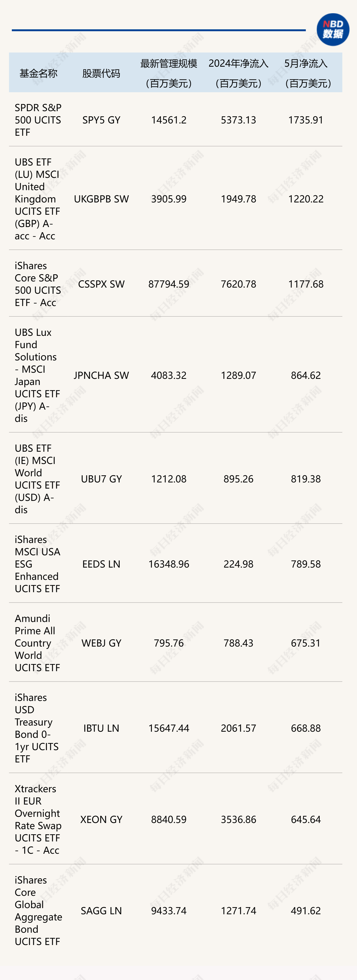Click the UBU7 GY ticker cell

[101, 479]
